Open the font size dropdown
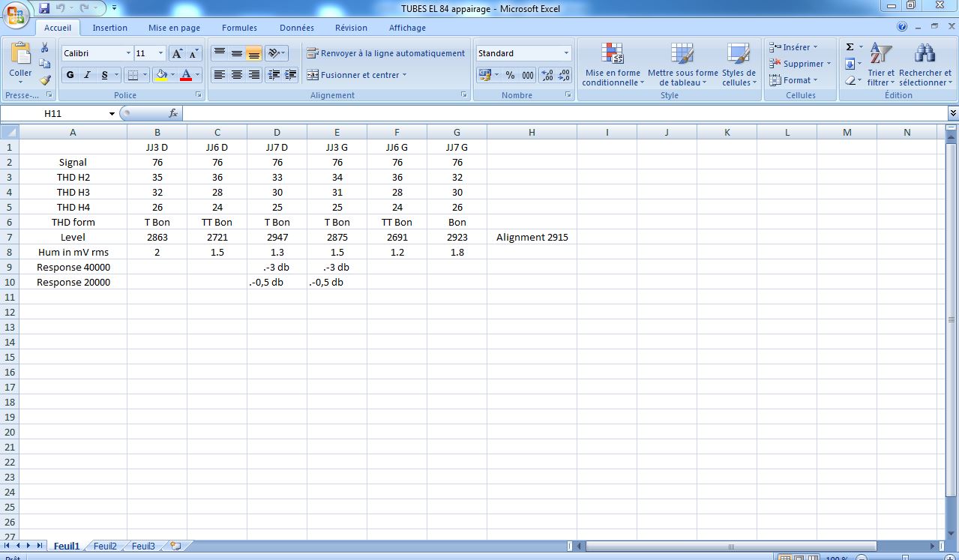The height and width of the screenshot is (560, 959). (160, 53)
